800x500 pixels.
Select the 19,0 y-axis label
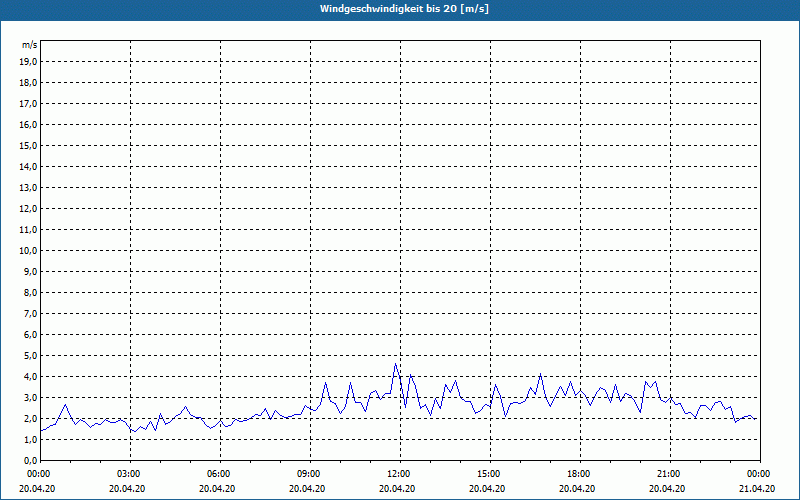[x=28, y=61]
